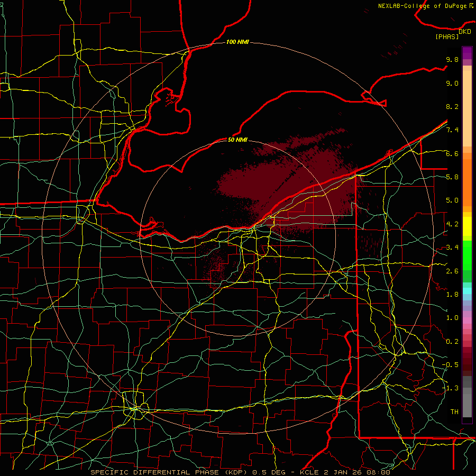The image size is (476, 476).
Task: Select the 5.8 value on the scale
Action: click(x=452, y=177)
